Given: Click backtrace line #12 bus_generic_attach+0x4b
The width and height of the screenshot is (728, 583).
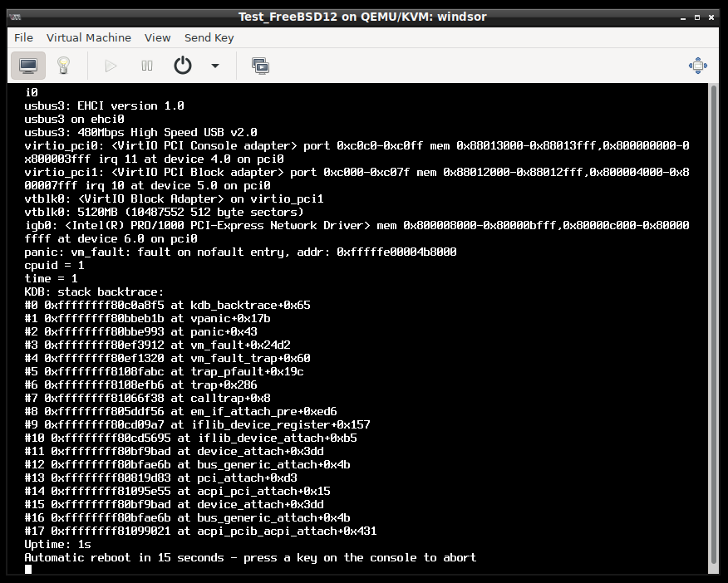Looking at the screenshot, I should (187, 465).
